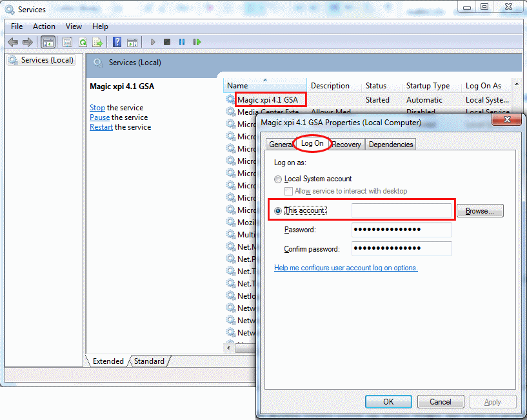Click the Show/Hide Action Pane icon
The height and width of the screenshot is (420, 527).
132,43
